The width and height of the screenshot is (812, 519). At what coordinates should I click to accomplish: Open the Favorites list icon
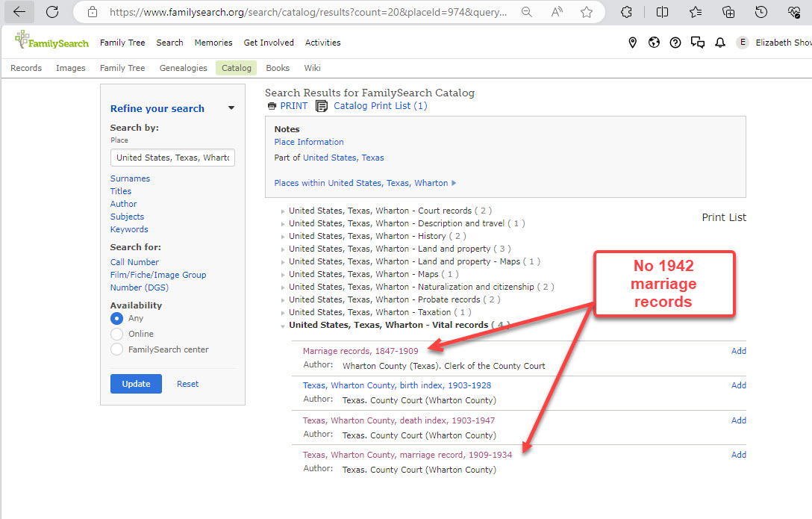coord(696,12)
